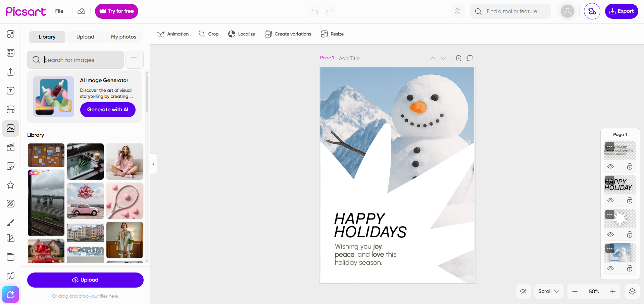Click the Export button

tap(622, 11)
